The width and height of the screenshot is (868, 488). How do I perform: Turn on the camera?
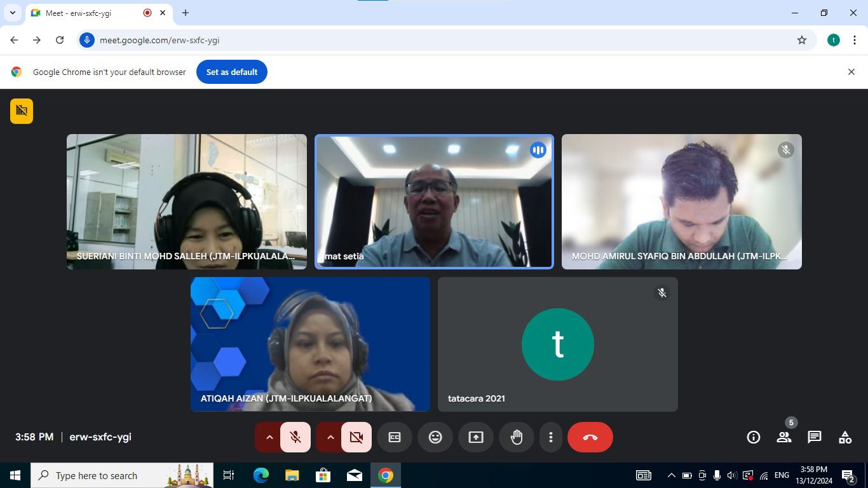click(x=355, y=437)
